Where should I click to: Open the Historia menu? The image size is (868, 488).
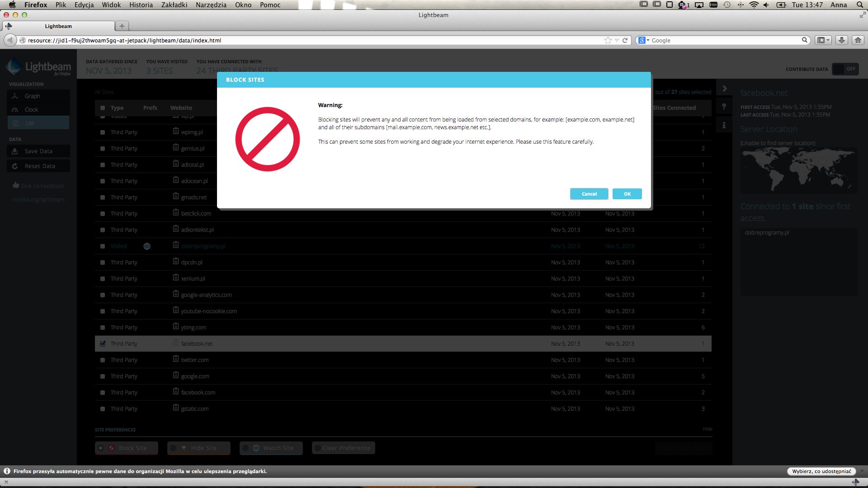coord(141,5)
